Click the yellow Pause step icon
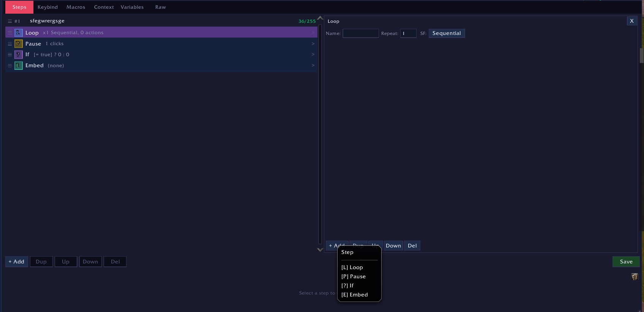Image resolution: width=644 pixels, height=312 pixels. 18,44
